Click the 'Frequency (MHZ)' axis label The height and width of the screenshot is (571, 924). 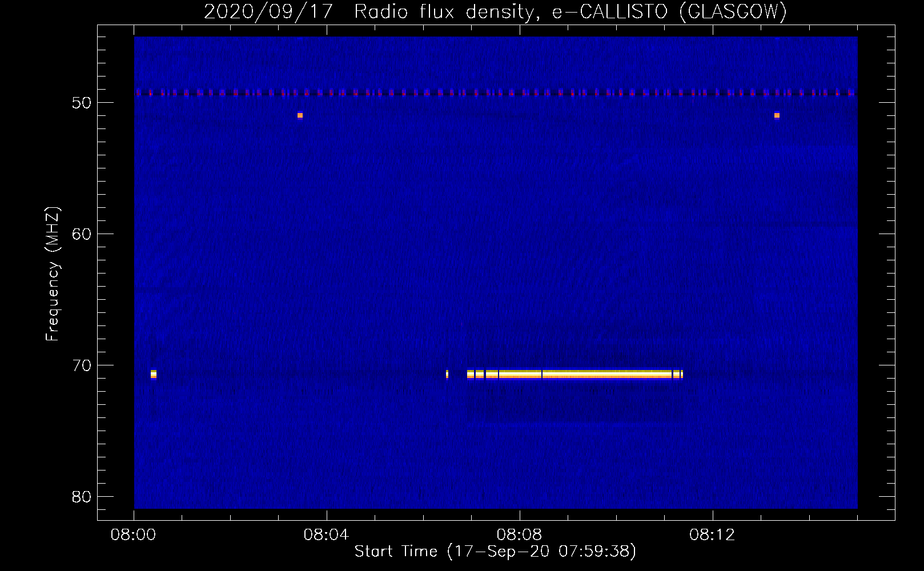pos(53,274)
